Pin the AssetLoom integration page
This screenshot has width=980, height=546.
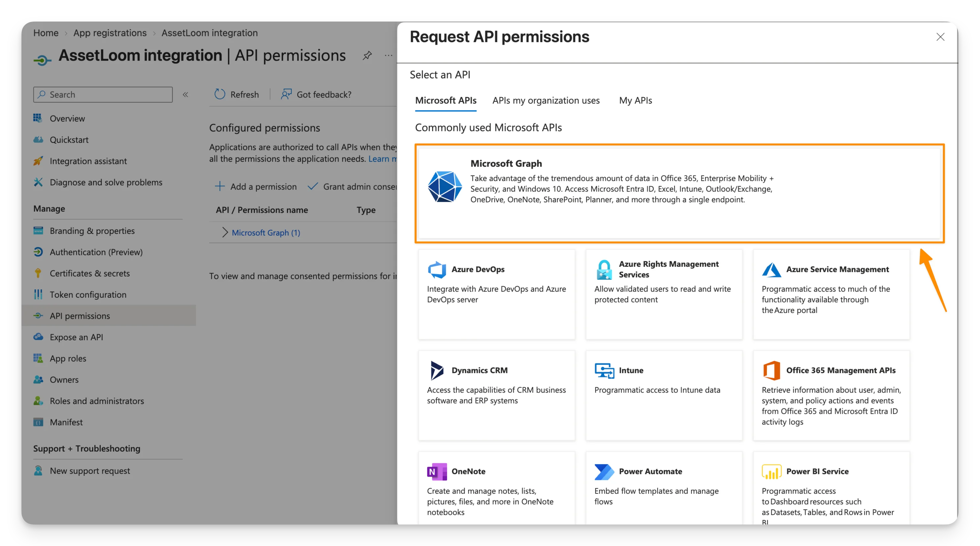pos(367,55)
